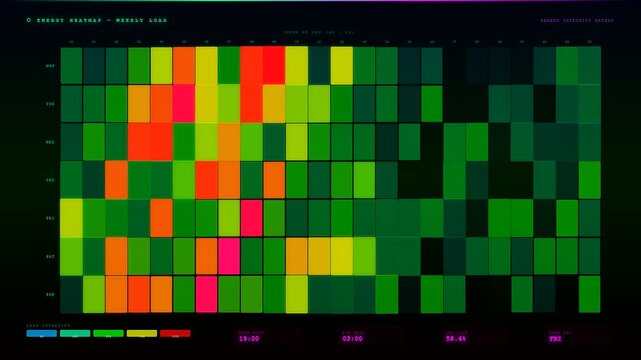Select the bright red Monday hour 09 cell
This screenshot has width=641, height=360.
[274, 66]
